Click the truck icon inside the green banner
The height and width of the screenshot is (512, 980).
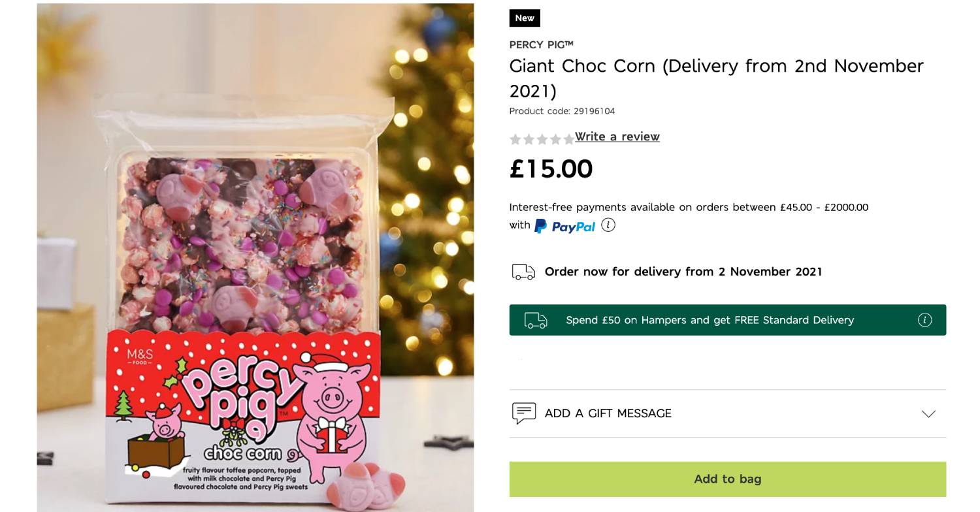(536, 320)
